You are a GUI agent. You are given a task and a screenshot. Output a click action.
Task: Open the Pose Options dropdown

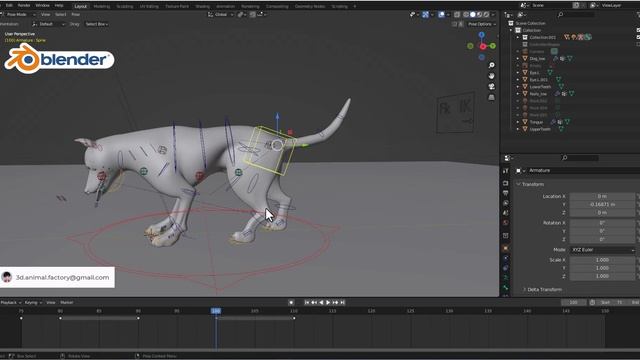(x=482, y=24)
